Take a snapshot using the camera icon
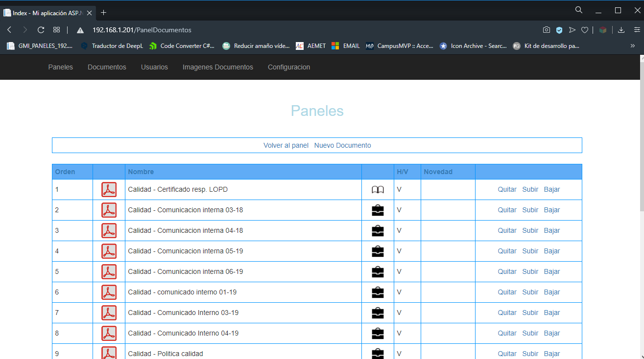The image size is (644, 359). pyautogui.click(x=547, y=30)
